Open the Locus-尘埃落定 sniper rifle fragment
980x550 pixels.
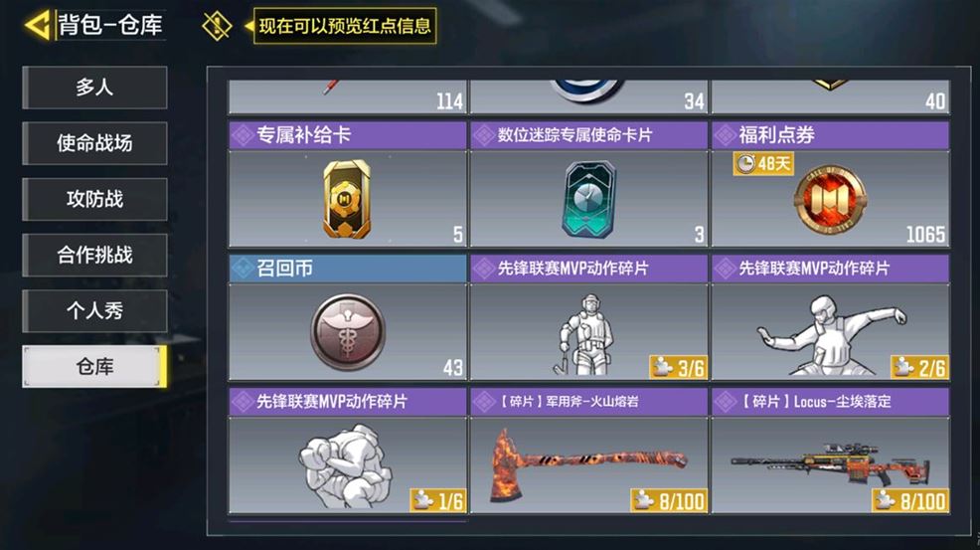coord(831,451)
